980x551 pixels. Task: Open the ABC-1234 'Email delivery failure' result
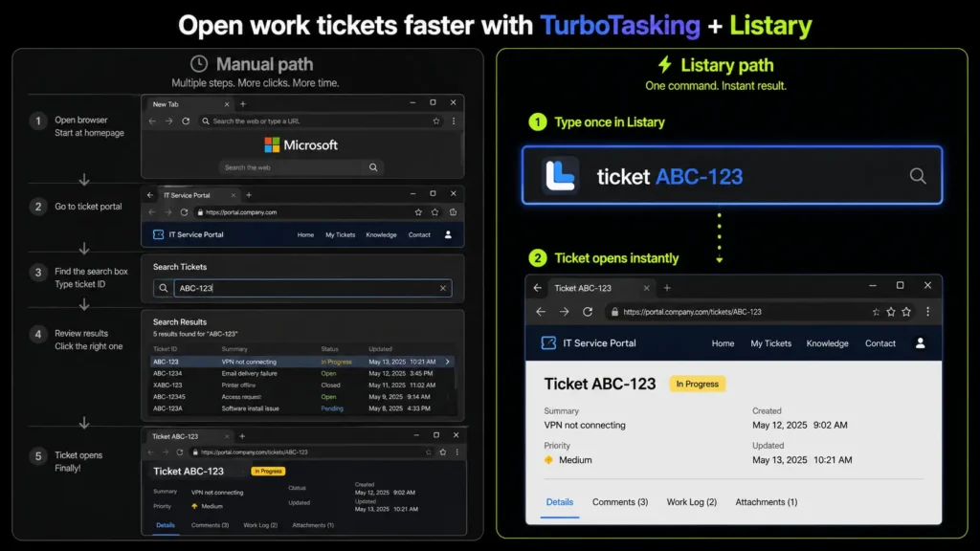[302, 374]
